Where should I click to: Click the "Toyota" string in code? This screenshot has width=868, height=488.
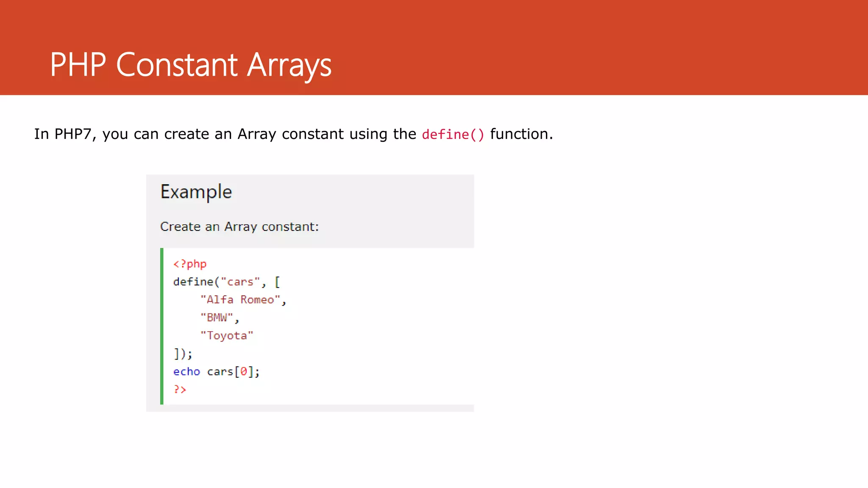(227, 335)
